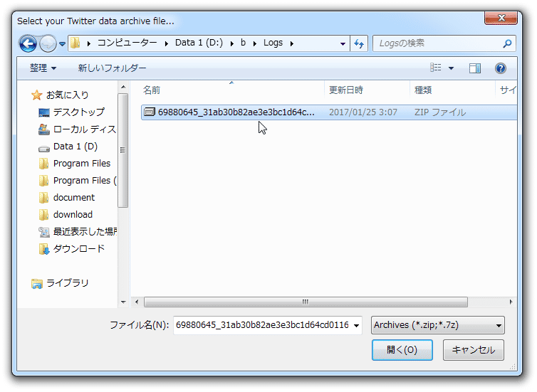Click the 開く(O) open button
Image resolution: width=537 pixels, height=392 pixels.
pos(402,350)
